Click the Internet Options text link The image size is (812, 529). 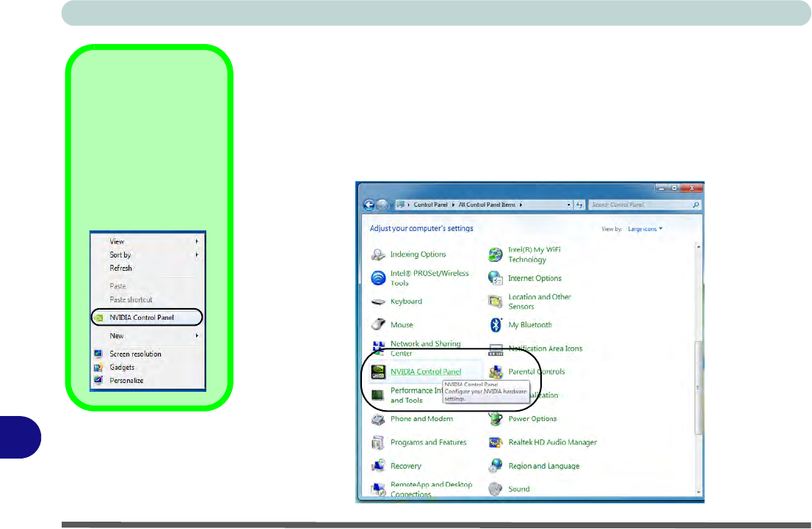(x=535, y=279)
